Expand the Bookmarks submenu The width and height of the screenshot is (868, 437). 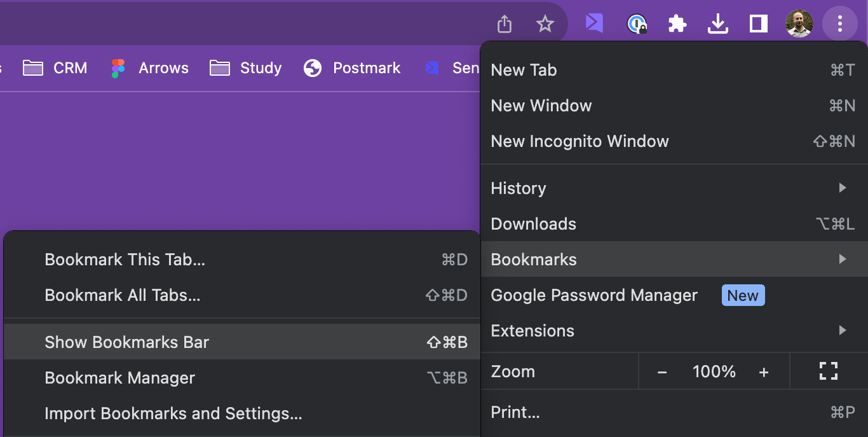pos(674,259)
